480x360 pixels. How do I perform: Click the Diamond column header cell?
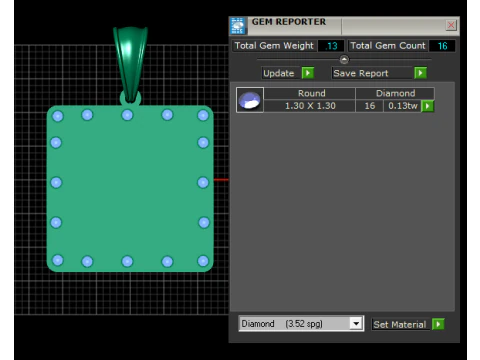395,93
